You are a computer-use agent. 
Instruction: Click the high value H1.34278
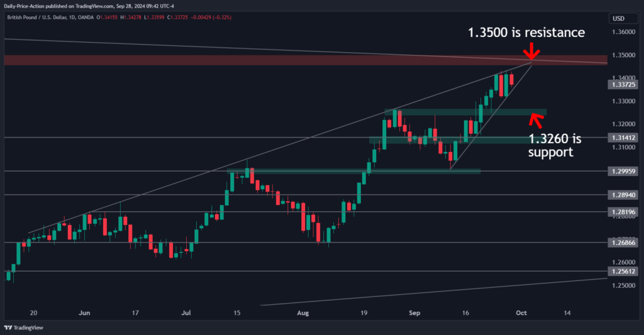[x=131, y=18]
